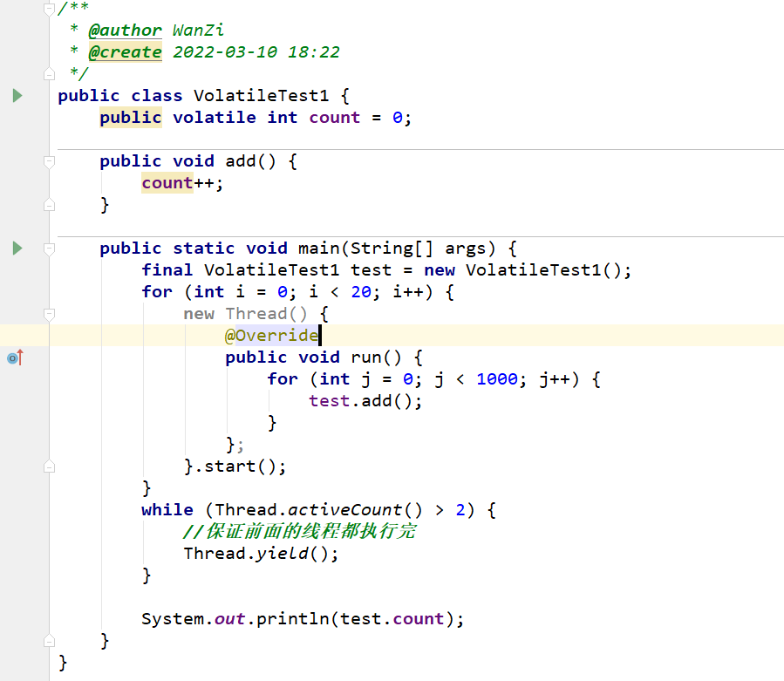Image resolution: width=784 pixels, height=681 pixels.
Task: Collapse the Javadoc comment at its opening fold
Action: pyautogui.click(x=49, y=9)
